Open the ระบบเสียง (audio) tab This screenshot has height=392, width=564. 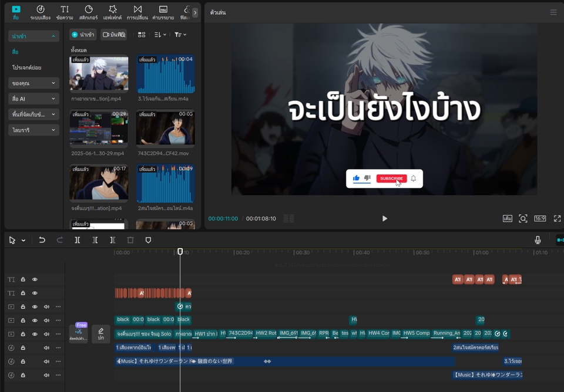pos(41,12)
